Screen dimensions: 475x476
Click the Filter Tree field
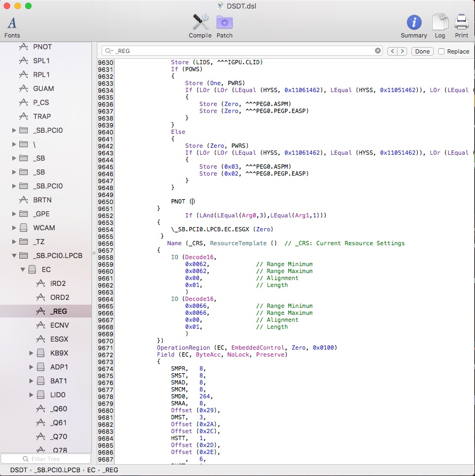point(45,459)
